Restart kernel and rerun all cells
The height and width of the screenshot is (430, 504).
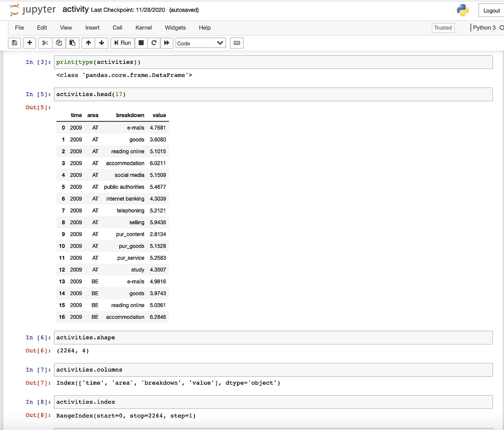[167, 43]
